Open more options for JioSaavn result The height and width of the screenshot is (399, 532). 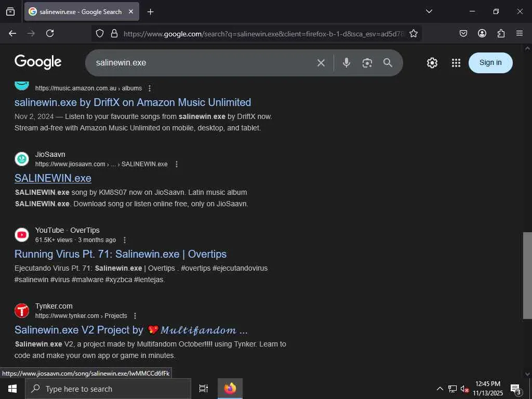click(x=177, y=164)
